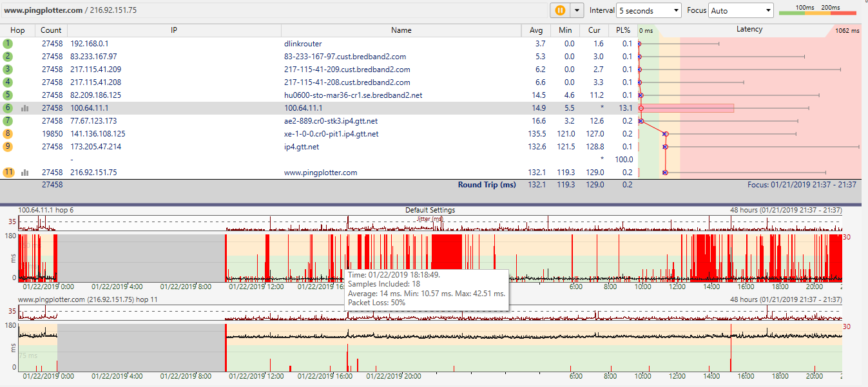Click the Round Trip (ms) summary row
Image resolution: width=868 pixels, height=387 pixels.
coord(487,185)
